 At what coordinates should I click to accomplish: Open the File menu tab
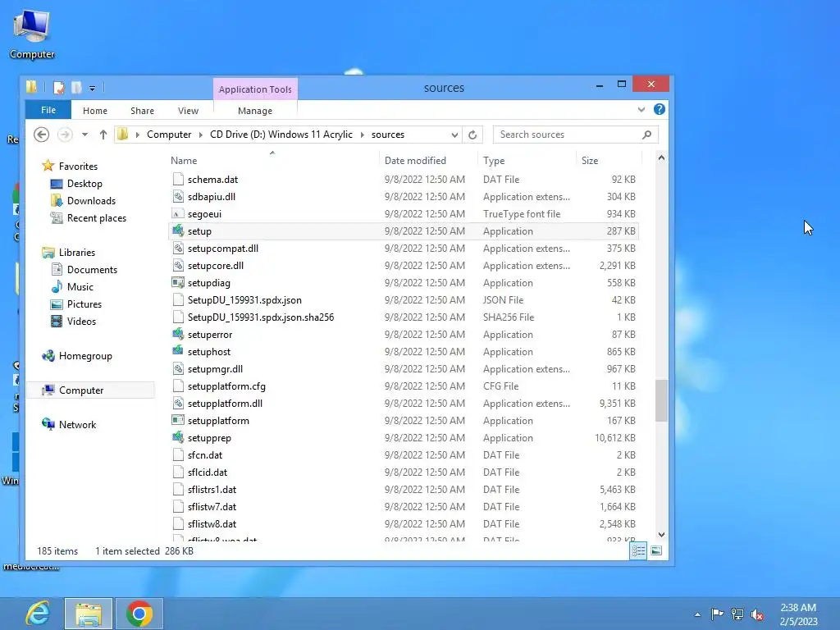[x=48, y=110]
